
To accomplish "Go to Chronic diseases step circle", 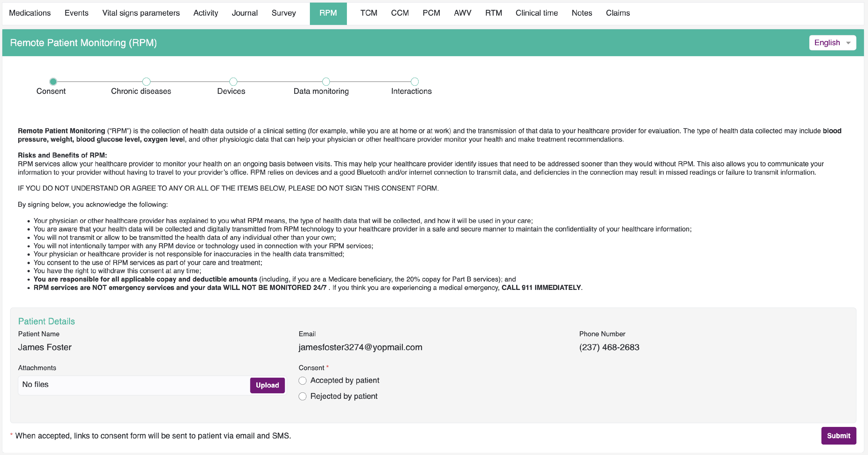I will [146, 82].
